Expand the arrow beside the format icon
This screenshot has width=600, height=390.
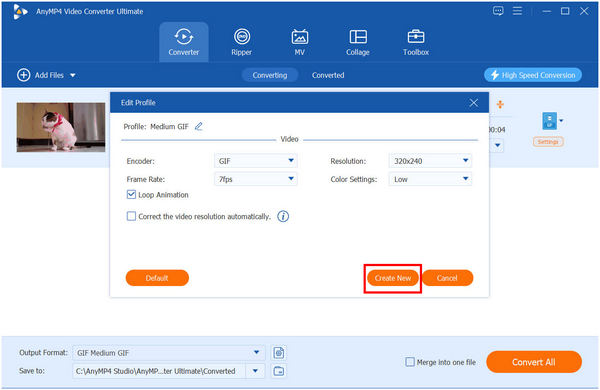[561, 121]
